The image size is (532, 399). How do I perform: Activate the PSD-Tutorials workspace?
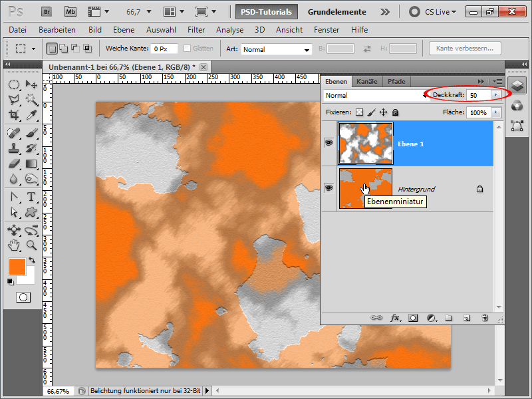267,12
